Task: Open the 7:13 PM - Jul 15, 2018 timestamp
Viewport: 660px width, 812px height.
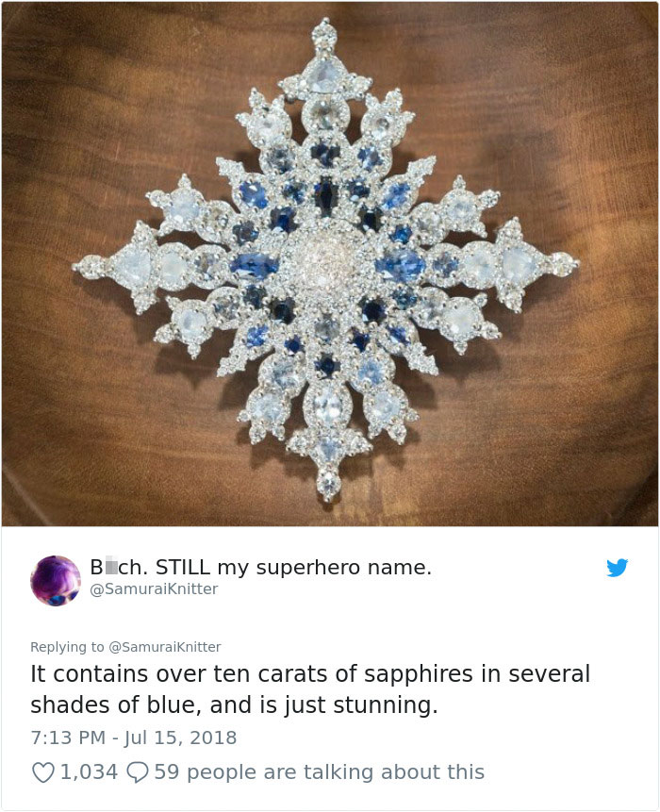Action: point(134,737)
